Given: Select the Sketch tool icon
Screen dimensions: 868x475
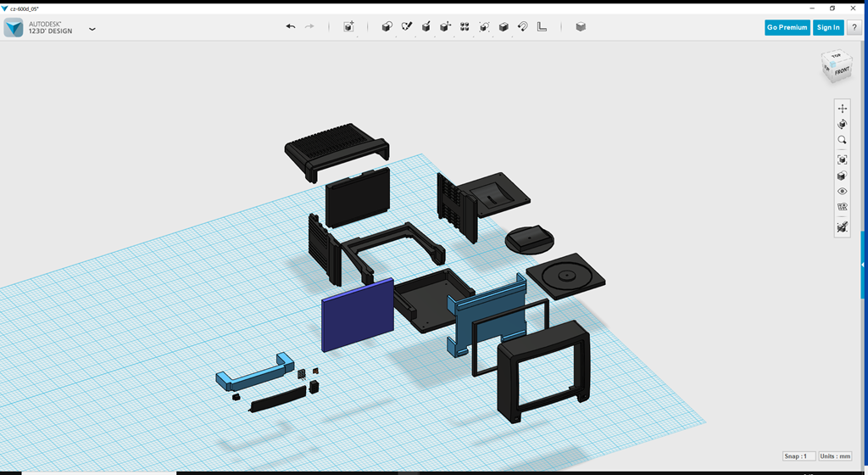Looking at the screenshot, I should 406,27.
